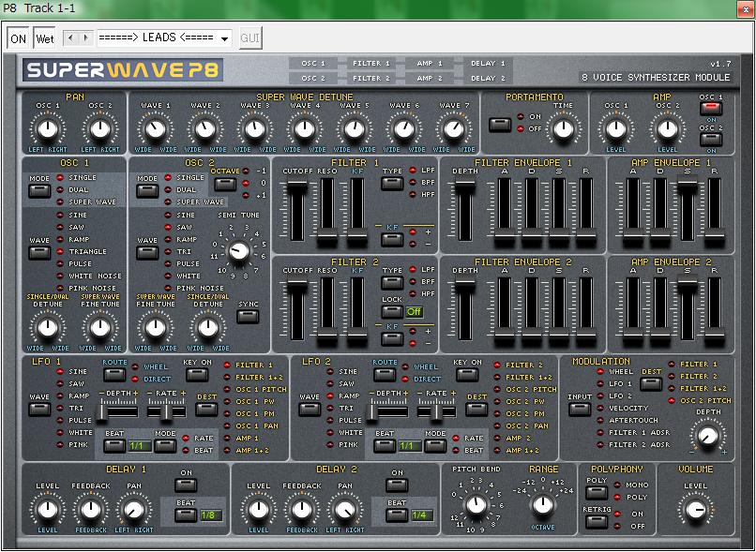
Task: Select the DELAY 2 tab at top
Action: pos(488,79)
